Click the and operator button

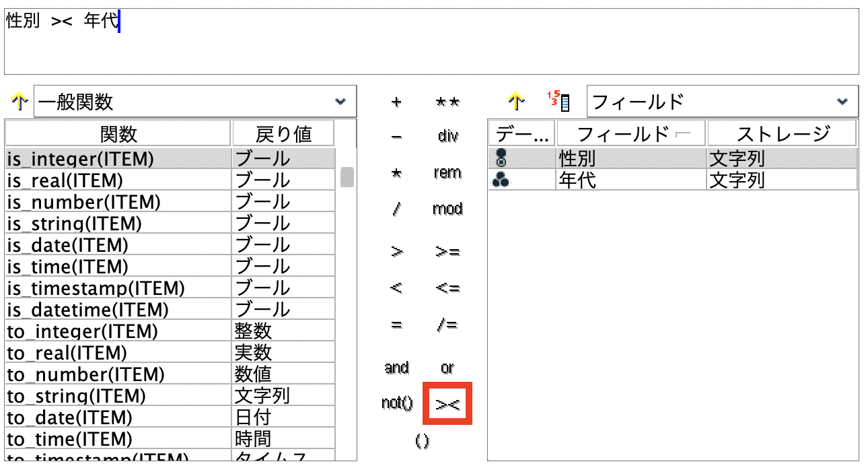coord(396,368)
